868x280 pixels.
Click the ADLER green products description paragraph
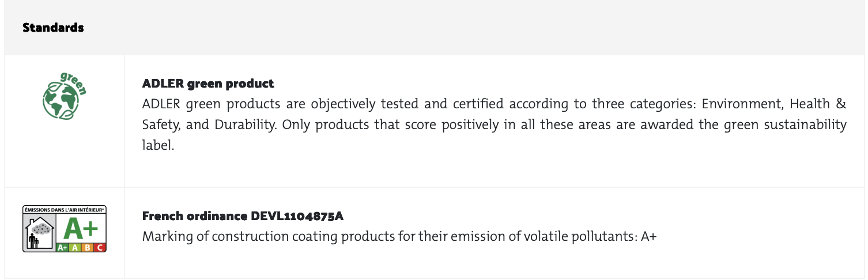click(494, 124)
